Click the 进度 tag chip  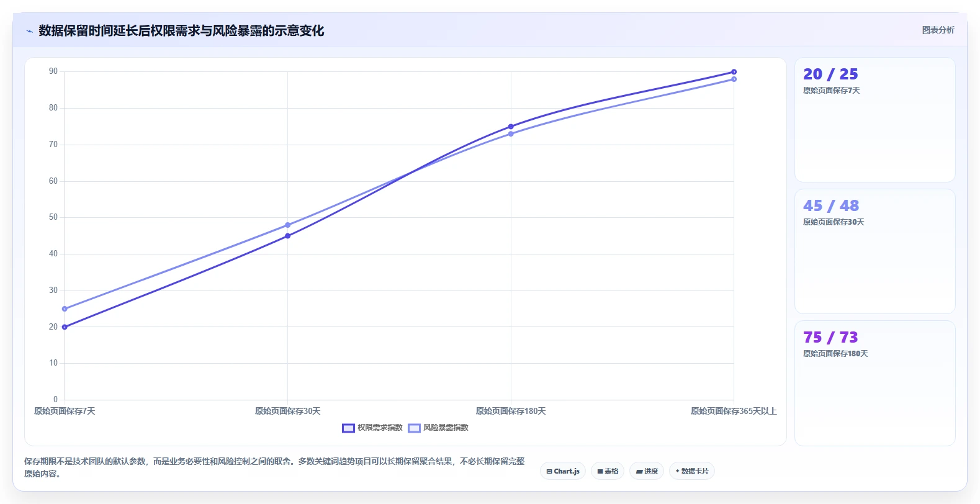coord(647,471)
